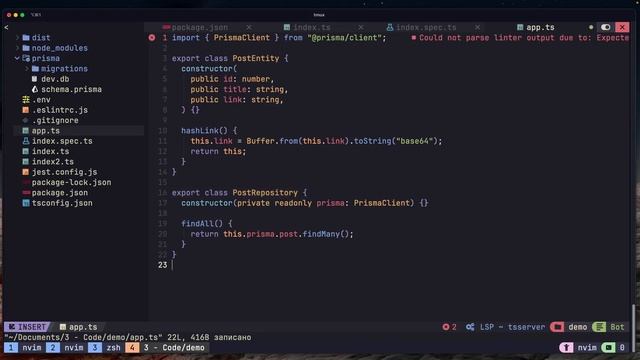
Task: Switch to the index.ts tab
Action: click(311, 27)
